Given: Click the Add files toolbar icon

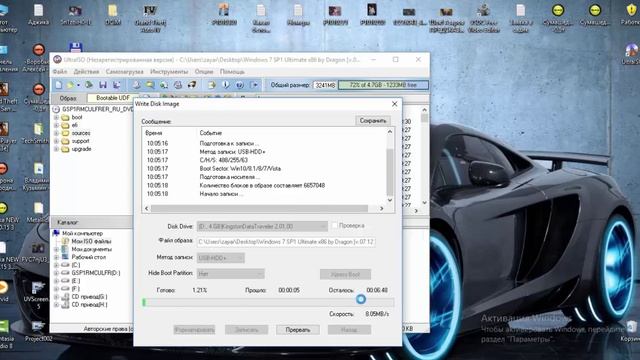Looking at the screenshot, I should tap(211, 85).
